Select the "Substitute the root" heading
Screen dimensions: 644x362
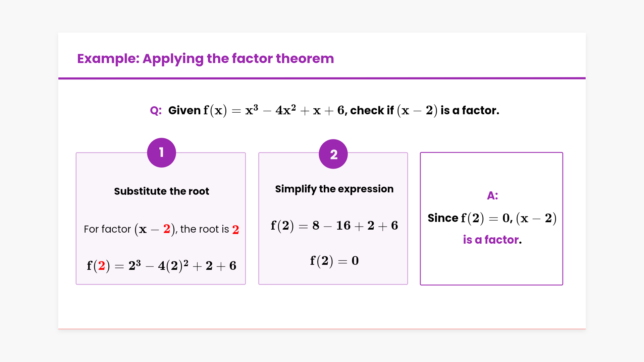(161, 191)
